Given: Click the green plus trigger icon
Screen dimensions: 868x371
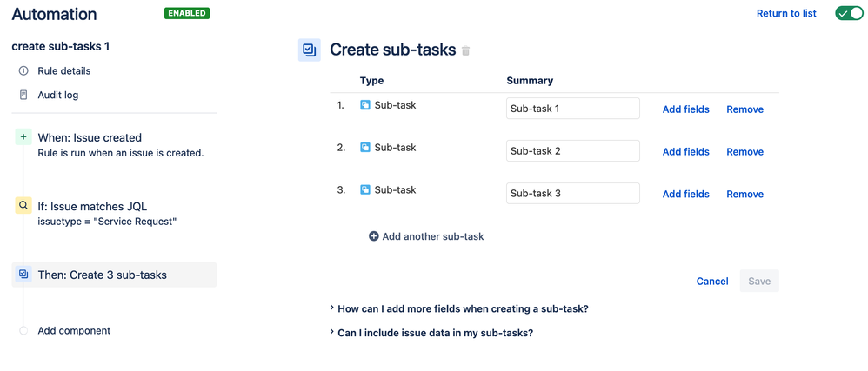Looking at the screenshot, I should point(23,137).
